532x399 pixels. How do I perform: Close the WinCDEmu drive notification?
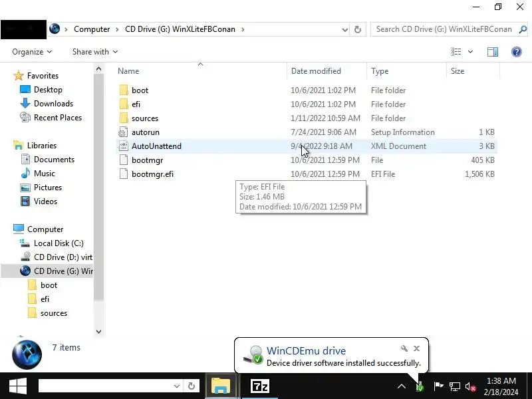(417, 348)
